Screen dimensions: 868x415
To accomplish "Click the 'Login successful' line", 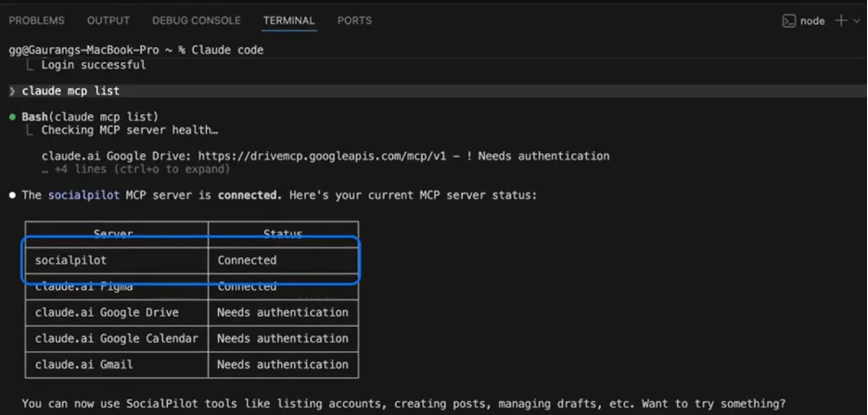I will click(x=94, y=65).
